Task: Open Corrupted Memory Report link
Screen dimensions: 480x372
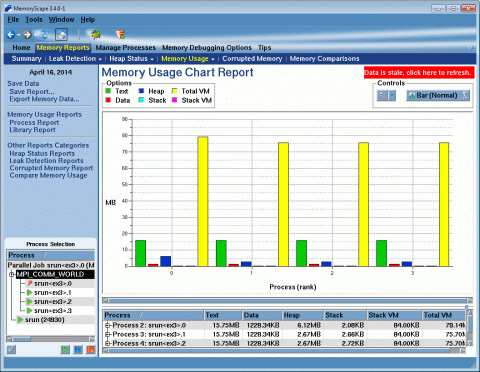Action: click(x=51, y=168)
